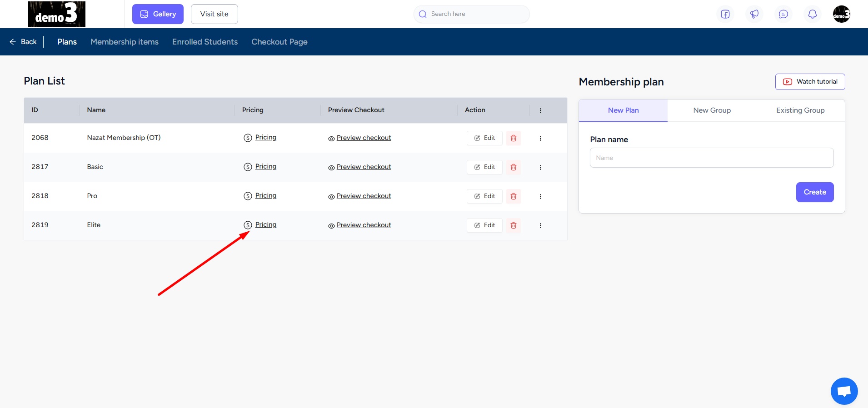Viewport: 868px width, 408px height.
Task: Sort by the ID column header
Action: coord(35,110)
